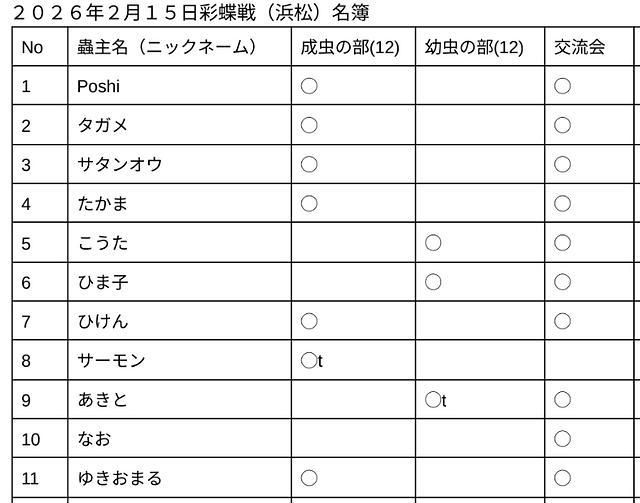Click the 蟲主名（ニックネーム） header cell
Screen dimensions: 640x503
[180, 47]
